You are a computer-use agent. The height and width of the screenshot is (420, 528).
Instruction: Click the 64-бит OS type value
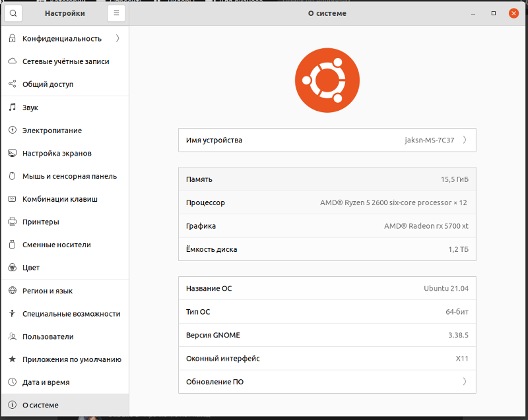pos(457,312)
